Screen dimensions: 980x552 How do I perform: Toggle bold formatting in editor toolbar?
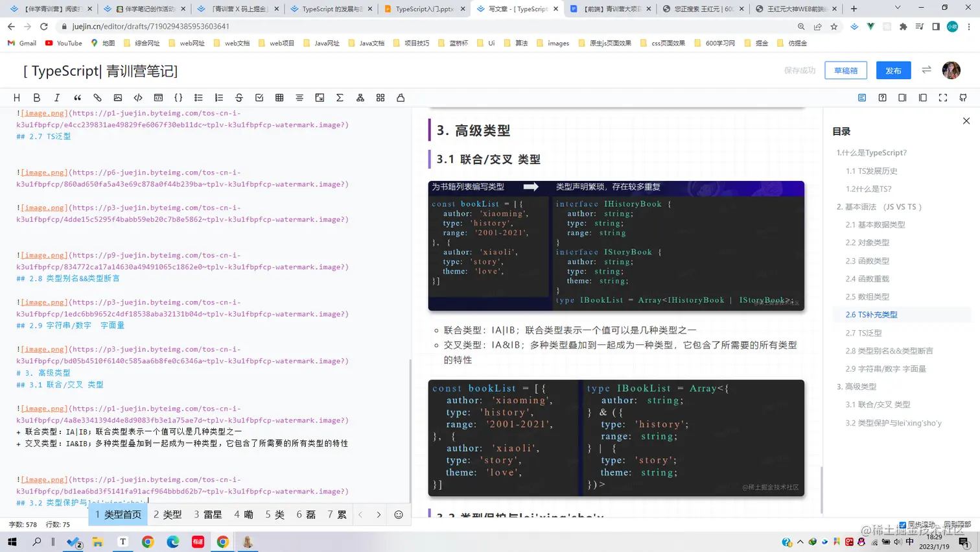37,98
